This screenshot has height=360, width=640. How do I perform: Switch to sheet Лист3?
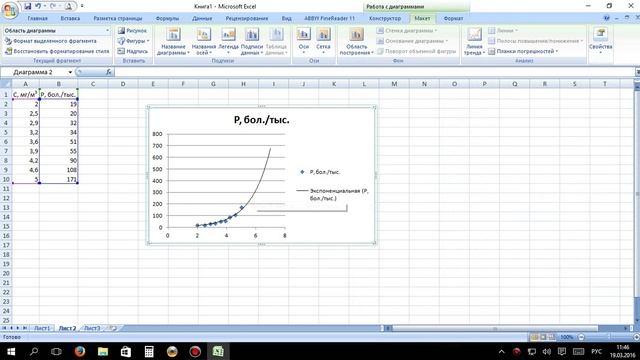pos(92,328)
